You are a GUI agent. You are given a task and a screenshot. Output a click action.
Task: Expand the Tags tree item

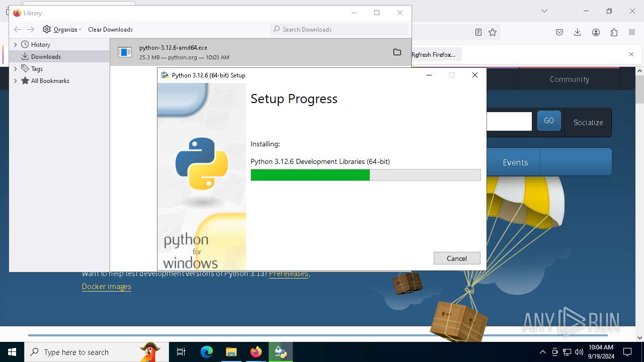[x=15, y=68]
